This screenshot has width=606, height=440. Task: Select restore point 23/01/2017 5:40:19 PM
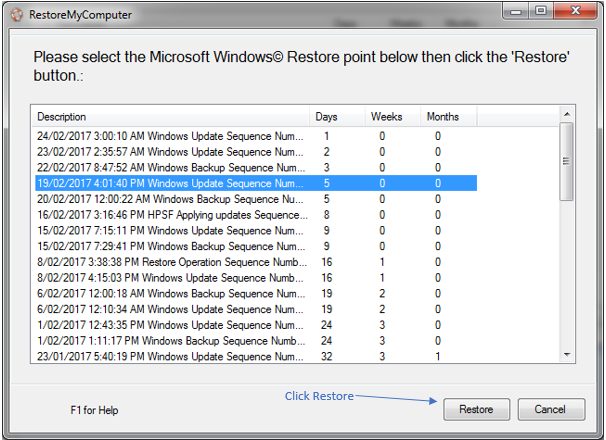(x=256, y=356)
